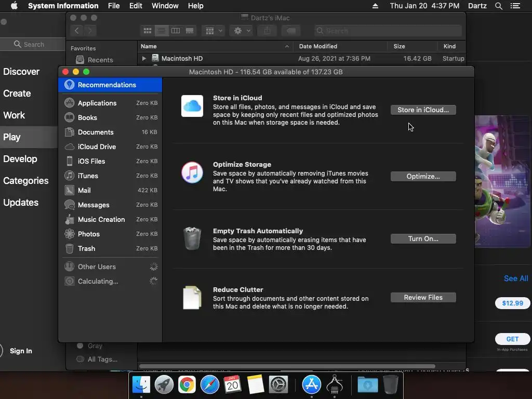Click the eject icon in menu bar

[375, 6]
